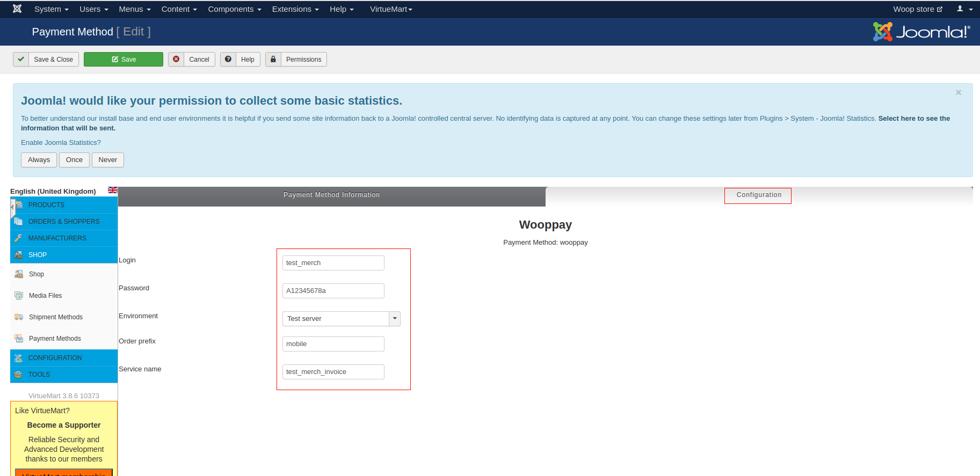Click the Become a Supporter text
Screen dimensions: 980x476
click(x=64, y=425)
